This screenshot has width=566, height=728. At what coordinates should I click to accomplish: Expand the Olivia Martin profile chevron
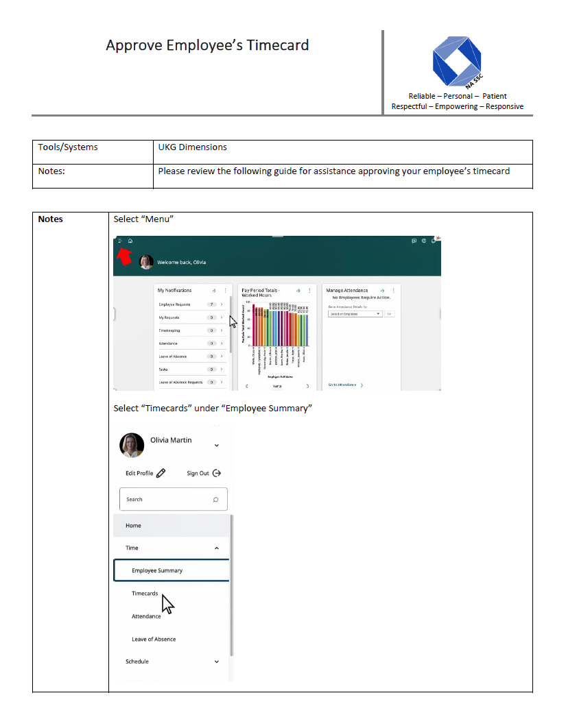(x=217, y=446)
